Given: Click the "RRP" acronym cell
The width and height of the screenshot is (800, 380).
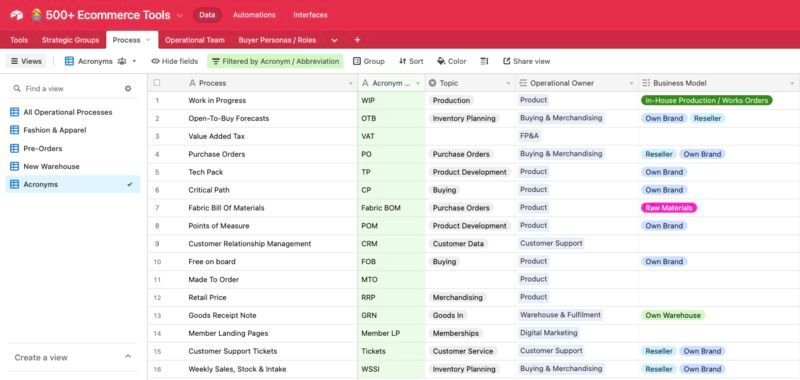Looking at the screenshot, I should pyautogui.click(x=391, y=297).
